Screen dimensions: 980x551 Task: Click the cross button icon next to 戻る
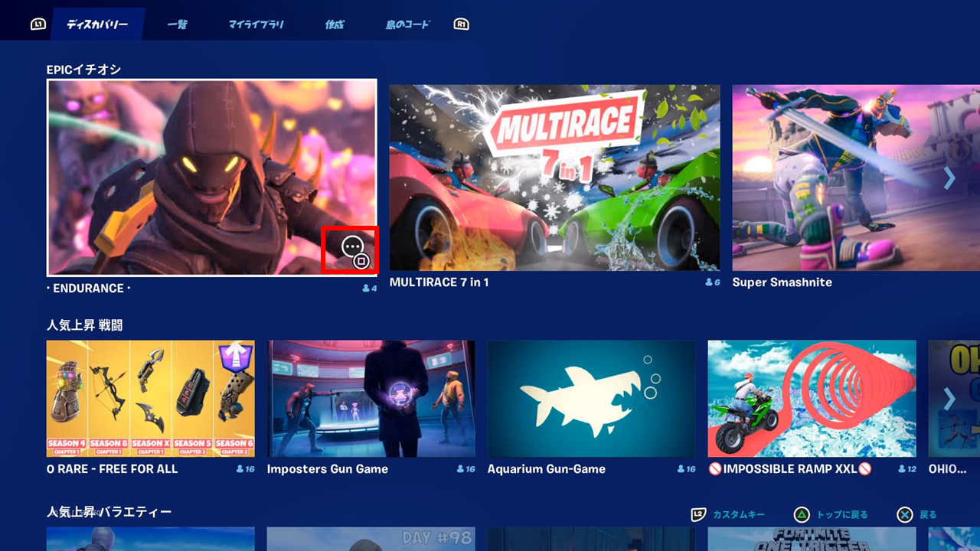pyautogui.click(x=905, y=515)
